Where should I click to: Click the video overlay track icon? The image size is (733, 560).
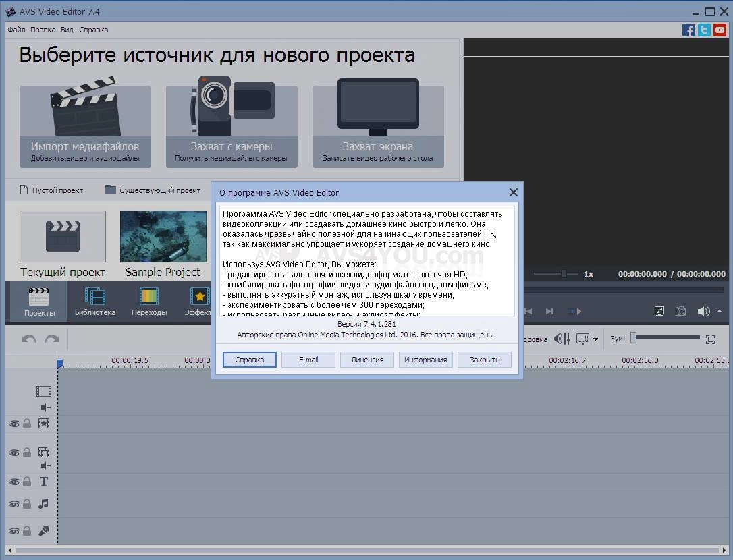(x=43, y=453)
